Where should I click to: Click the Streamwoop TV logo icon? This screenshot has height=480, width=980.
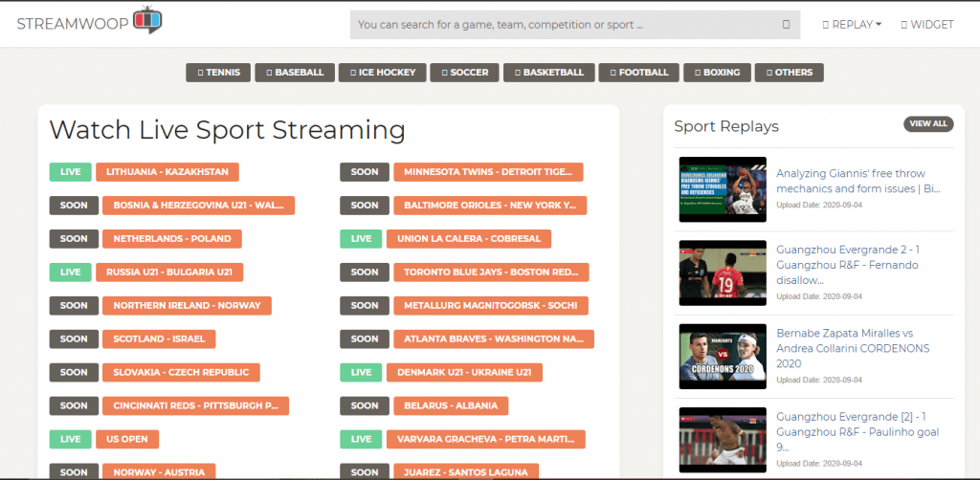pos(147,19)
